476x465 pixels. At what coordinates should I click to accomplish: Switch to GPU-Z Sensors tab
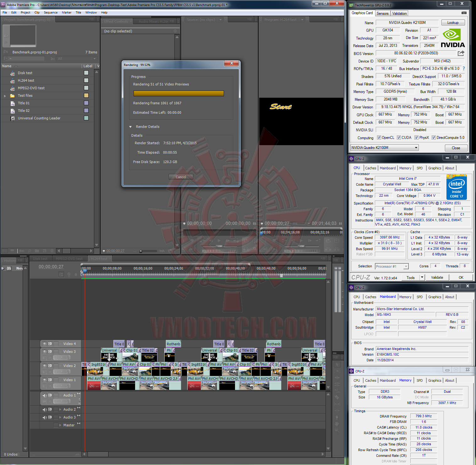pos(382,14)
